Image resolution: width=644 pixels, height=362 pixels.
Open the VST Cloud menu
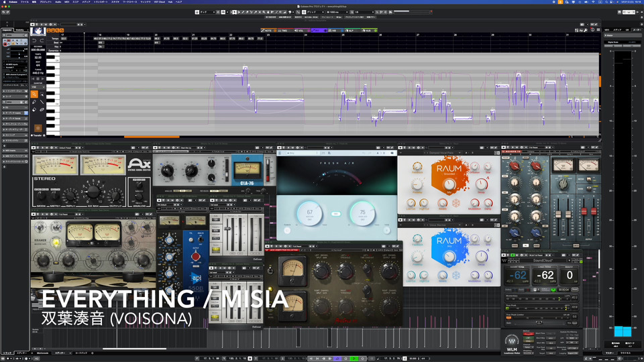(x=160, y=1)
